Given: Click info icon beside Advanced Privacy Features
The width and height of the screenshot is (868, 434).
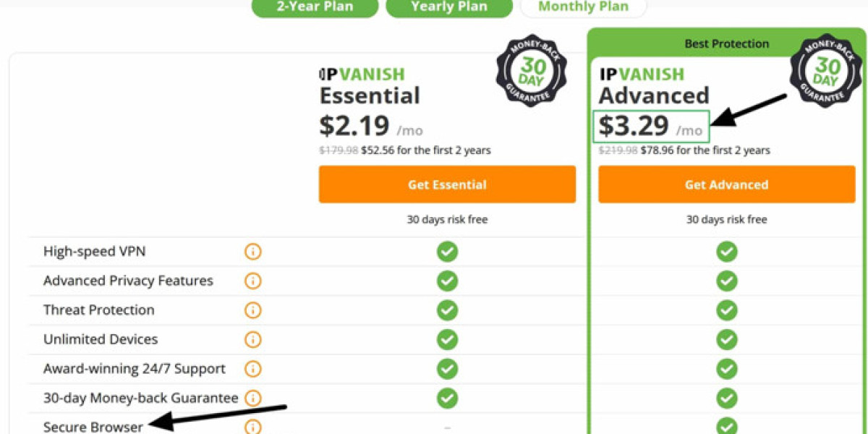Looking at the screenshot, I should [252, 281].
